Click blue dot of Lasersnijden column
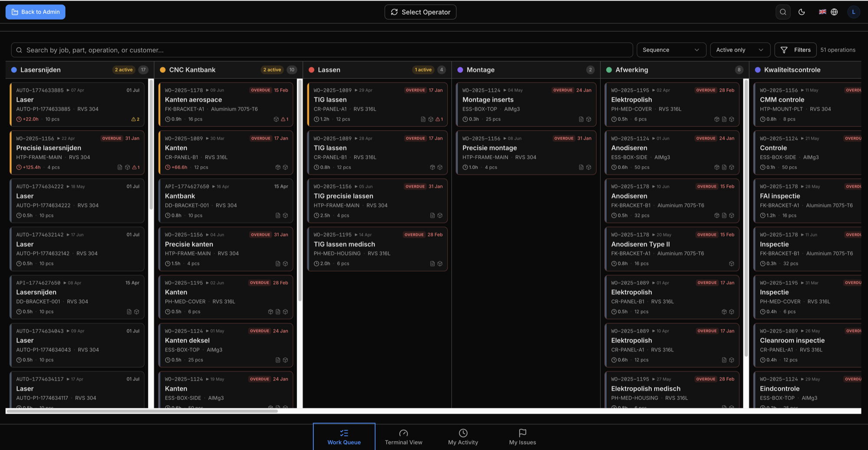 (x=14, y=70)
